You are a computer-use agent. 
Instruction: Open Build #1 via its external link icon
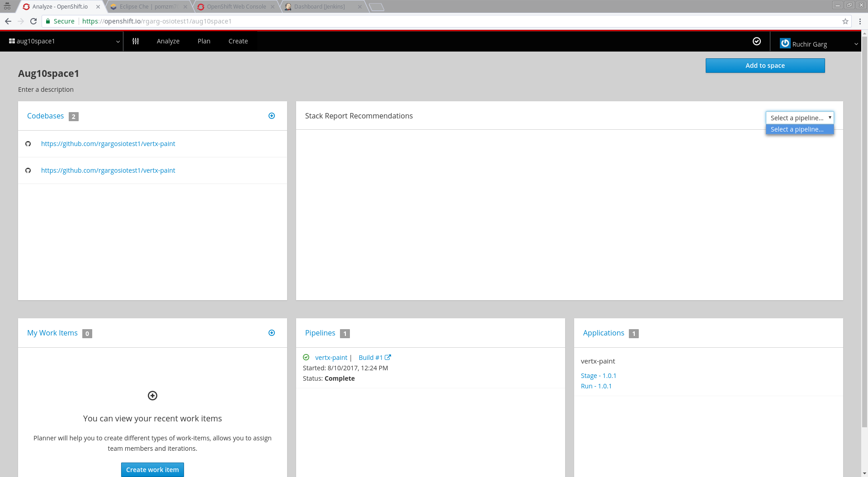coord(388,357)
